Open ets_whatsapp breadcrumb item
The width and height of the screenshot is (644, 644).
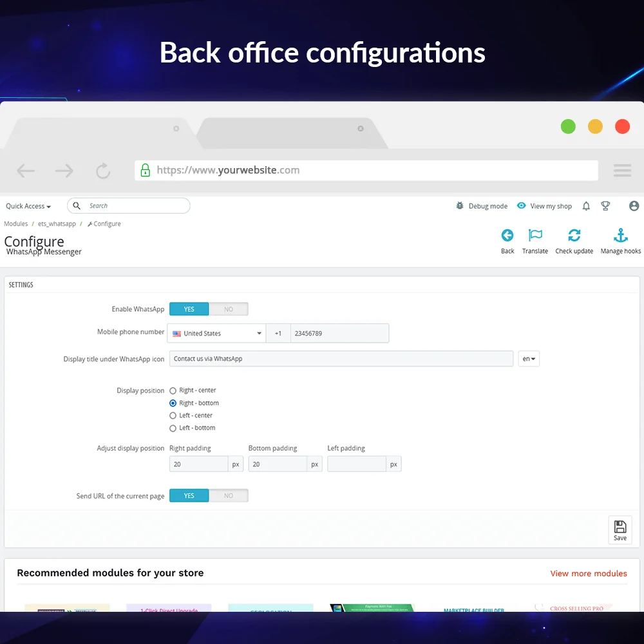[57, 224]
